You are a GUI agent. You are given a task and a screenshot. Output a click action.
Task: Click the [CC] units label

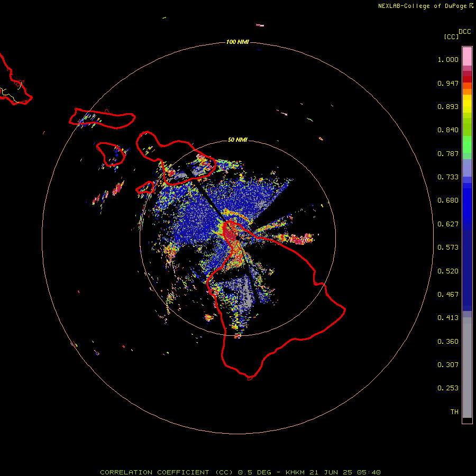coord(452,36)
